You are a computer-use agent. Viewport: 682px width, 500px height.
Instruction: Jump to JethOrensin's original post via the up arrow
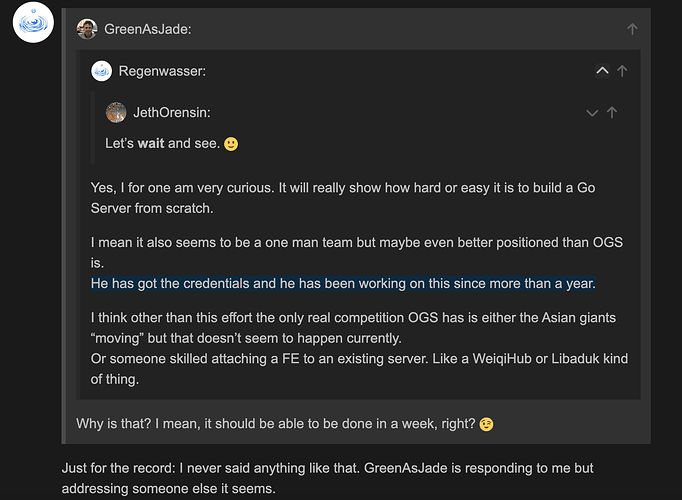pos(612,113)
